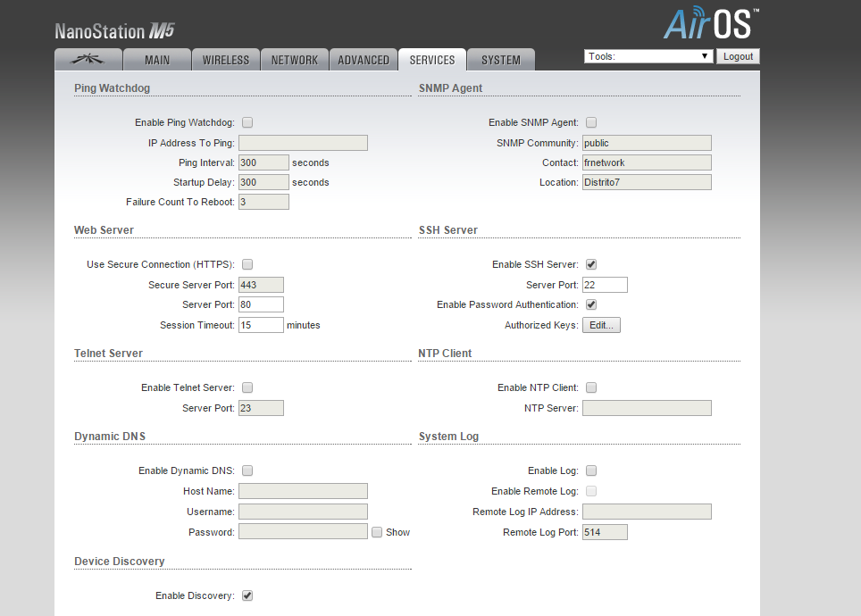Enable the Telnet Server checkbox
Image resolution: width=861 pixels, height=616 pixels.
(x=247, y=387)
